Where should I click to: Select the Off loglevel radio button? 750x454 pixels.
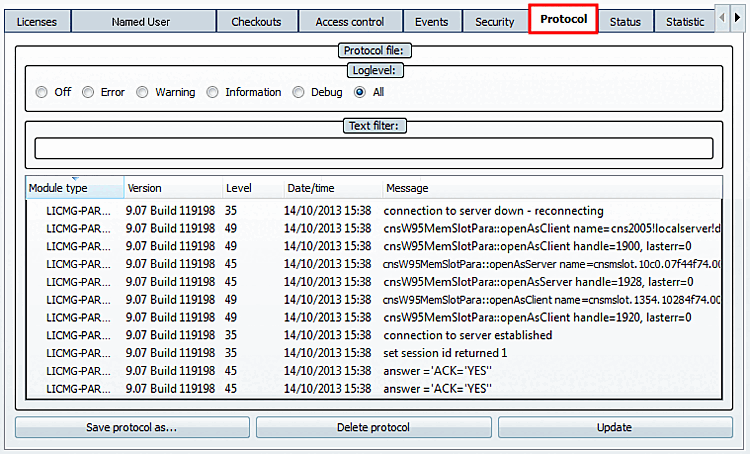[42, 92]
